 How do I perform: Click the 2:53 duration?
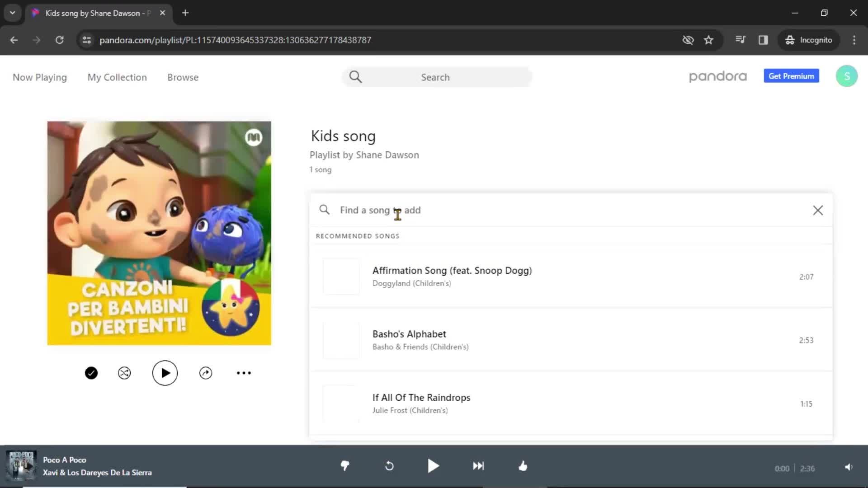tap(806, 340)
